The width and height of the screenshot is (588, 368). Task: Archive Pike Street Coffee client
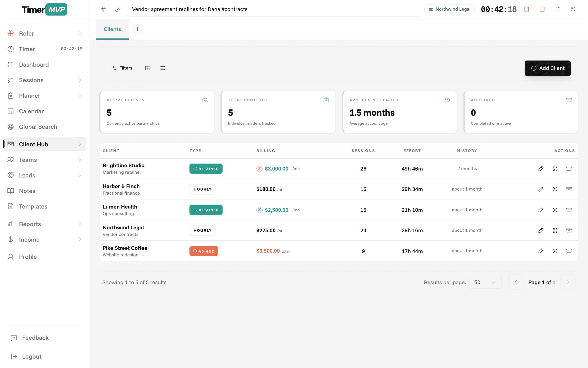click(569, 251)
